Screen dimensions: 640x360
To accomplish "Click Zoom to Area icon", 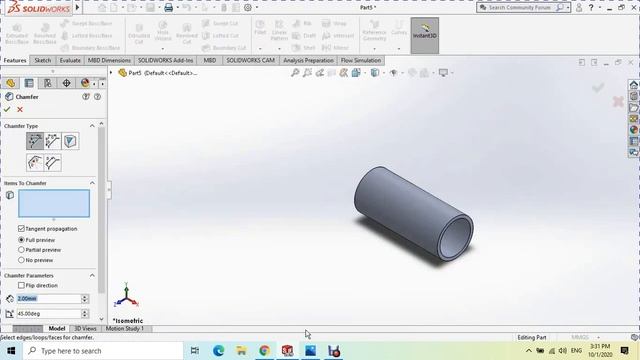I will click(307, 73).
